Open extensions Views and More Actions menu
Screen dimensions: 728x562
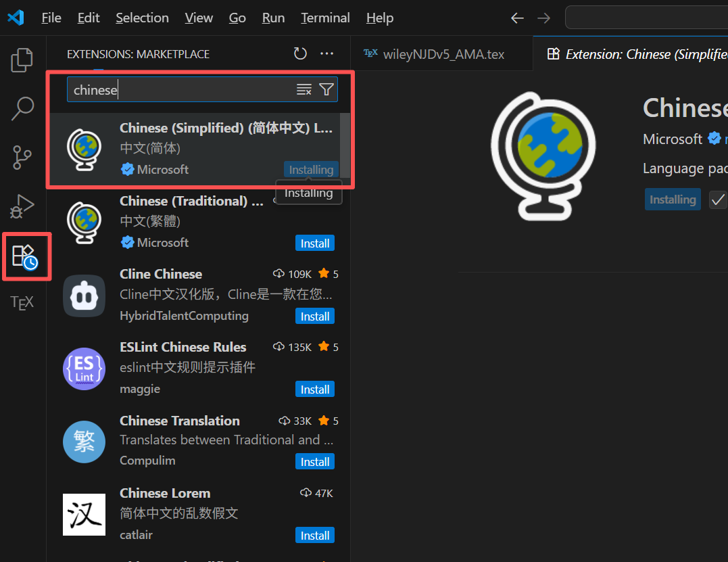point(327,54)
